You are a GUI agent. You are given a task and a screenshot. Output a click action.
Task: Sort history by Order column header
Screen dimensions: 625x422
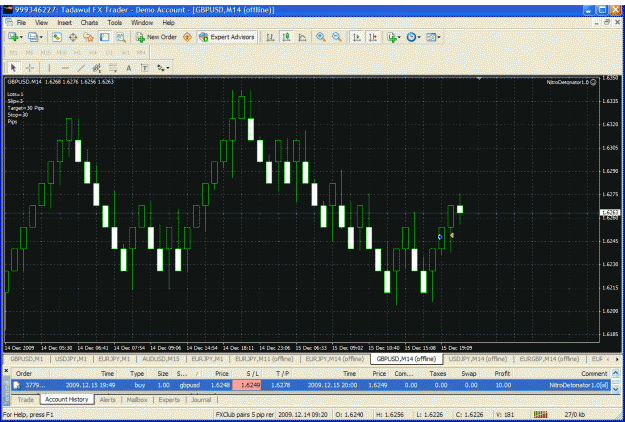coord(24,374)
